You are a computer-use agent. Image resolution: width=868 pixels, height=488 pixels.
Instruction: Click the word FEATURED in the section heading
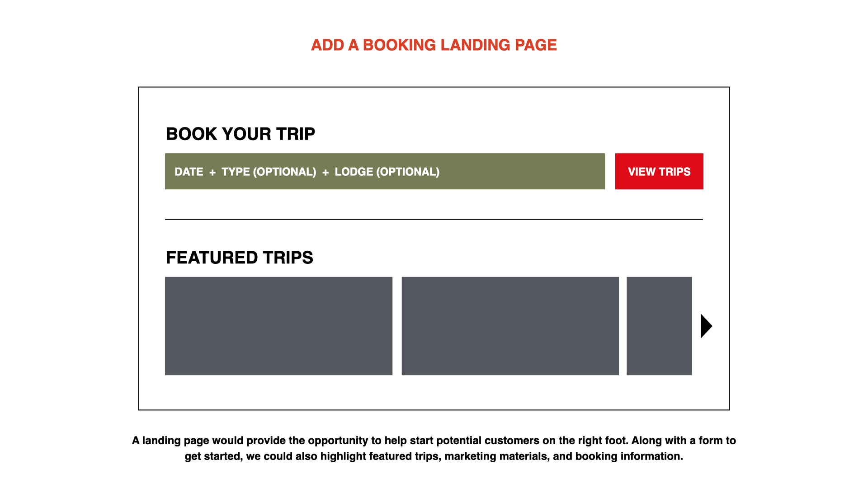click(x=212, y=258)
